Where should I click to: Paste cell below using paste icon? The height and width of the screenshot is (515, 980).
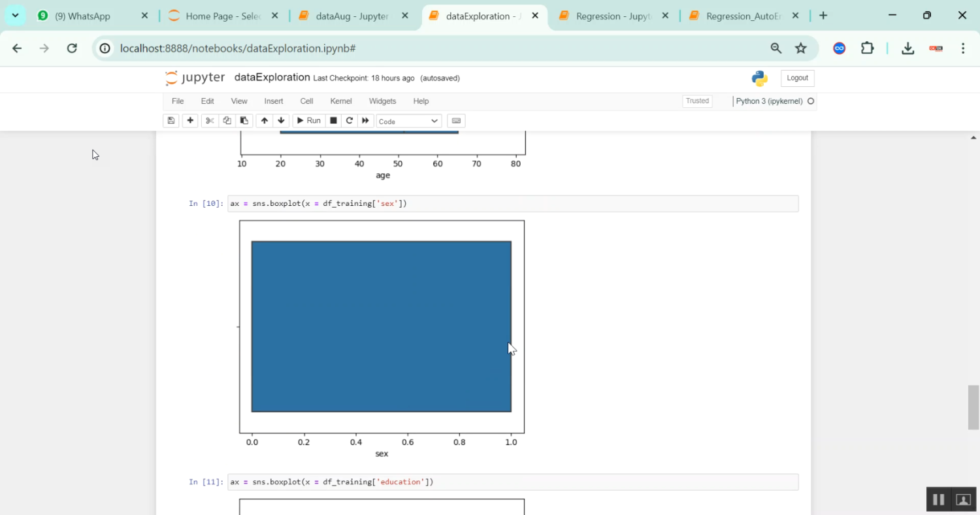click(244, 120)
